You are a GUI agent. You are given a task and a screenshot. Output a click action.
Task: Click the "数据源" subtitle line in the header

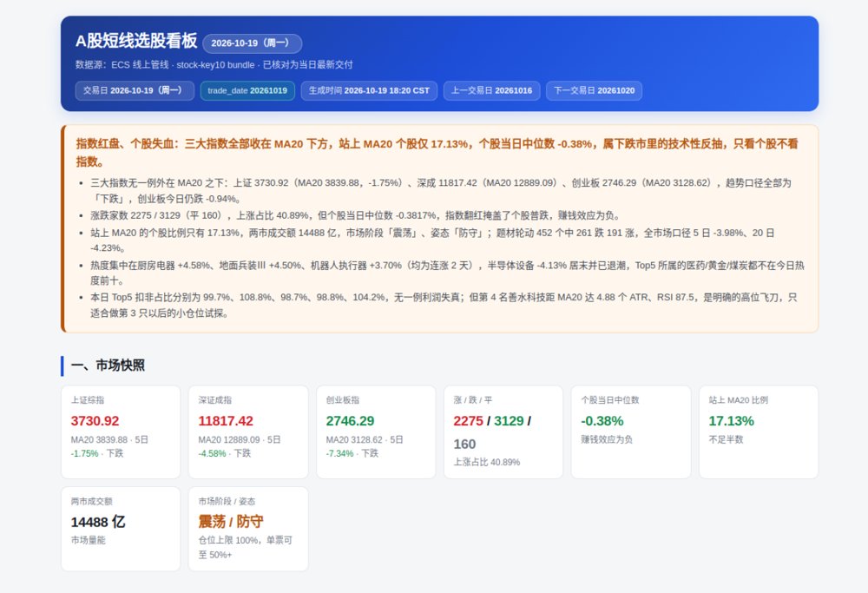coord(214,65)
